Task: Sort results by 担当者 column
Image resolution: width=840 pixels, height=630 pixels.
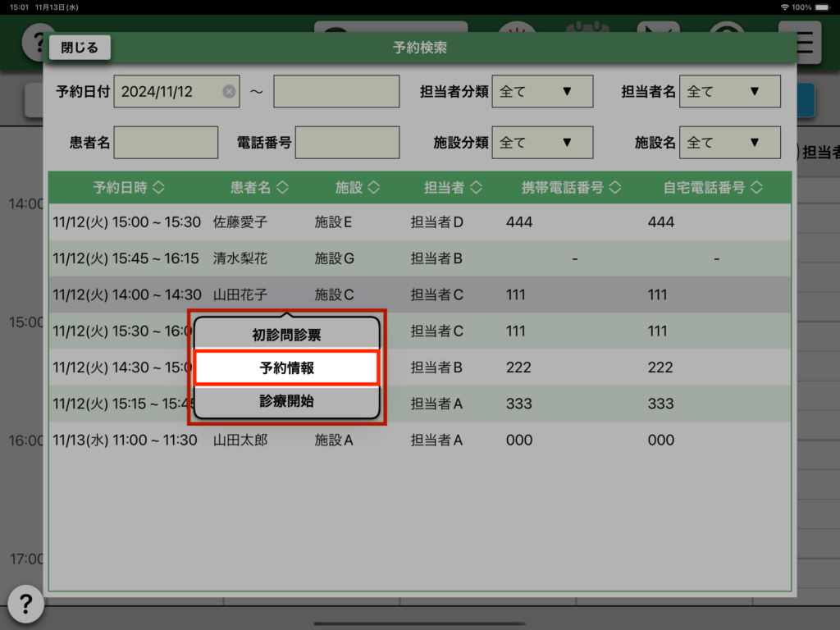Action: point(452,188)
